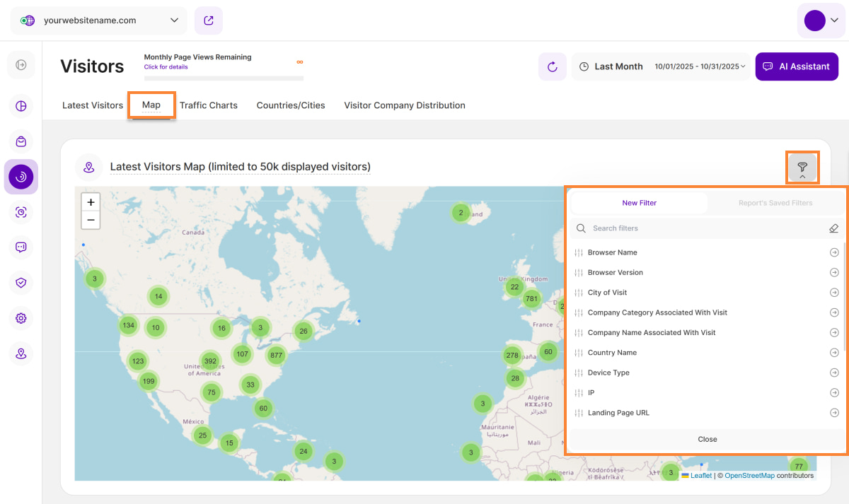Open the yourwebsitename.com site dropdown
The width and height of the screenshot is (849, 504).
(x=99, y=20)
